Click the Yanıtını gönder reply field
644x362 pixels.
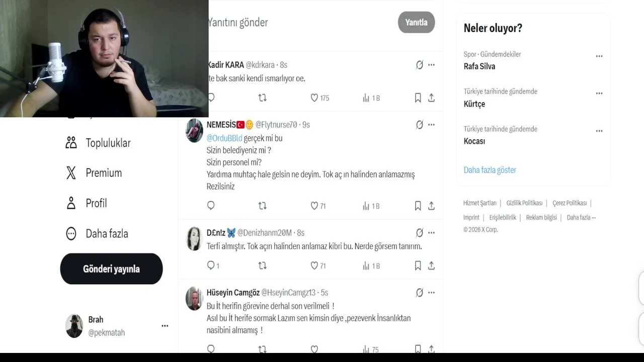(x=299, y=23)
